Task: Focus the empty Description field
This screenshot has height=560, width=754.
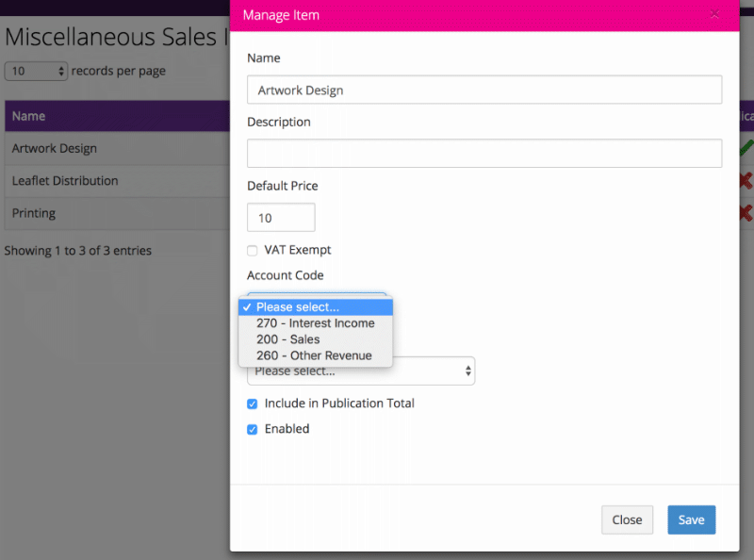Action: coord(484,154)
